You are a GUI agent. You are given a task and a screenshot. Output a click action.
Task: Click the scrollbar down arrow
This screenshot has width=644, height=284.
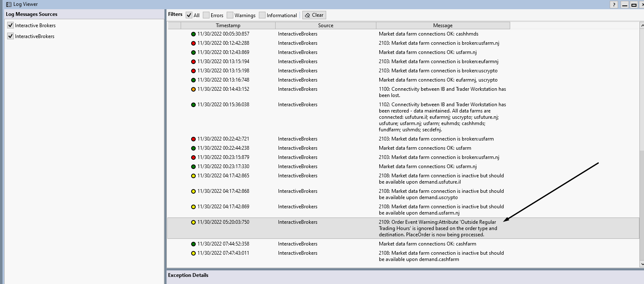(x=642, y=264)
